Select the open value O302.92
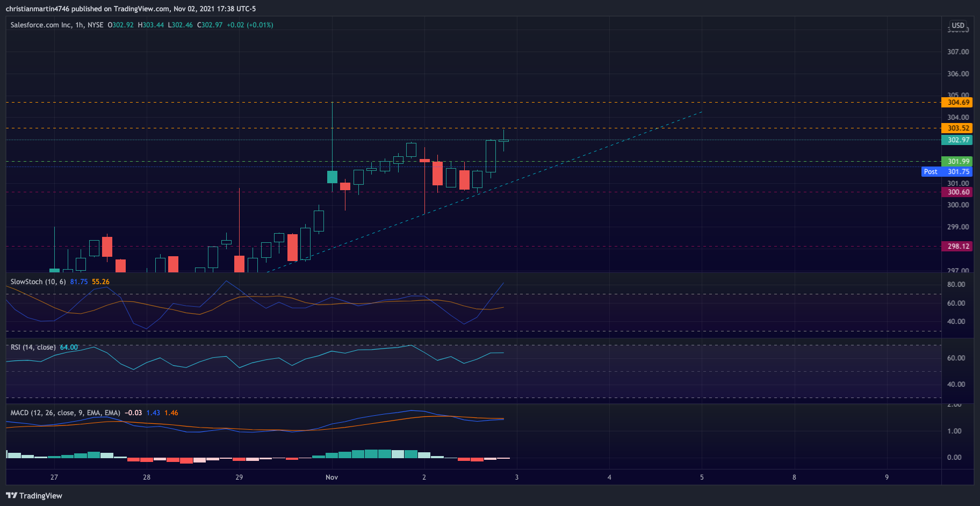The height and width of the screenshot is (506, 980). [x=121, y=25]
